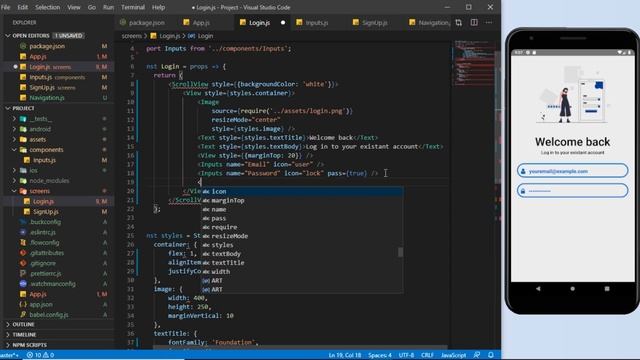The height and width of the screenshot is (360, 640).
Task: Open the Help menu
Action: point(158,7)
